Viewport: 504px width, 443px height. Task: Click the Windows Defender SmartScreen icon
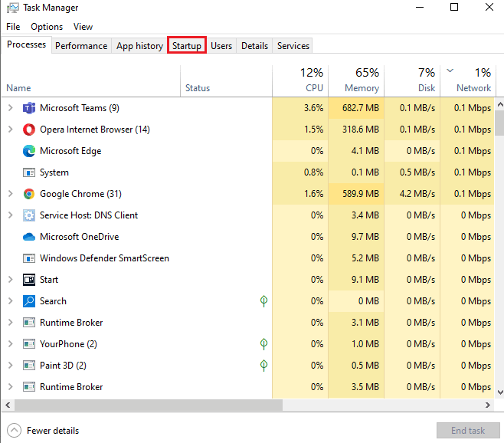(29, 258)
